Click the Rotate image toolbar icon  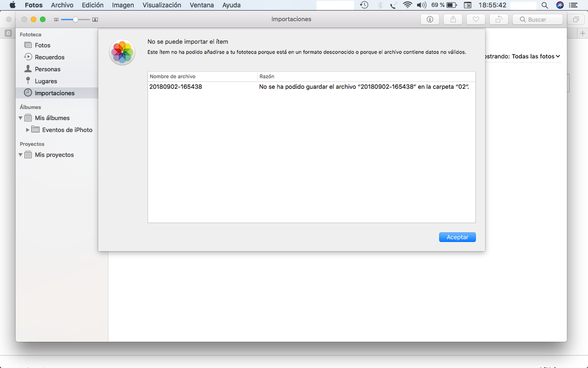pyautogui.click(x=498, y=19)
